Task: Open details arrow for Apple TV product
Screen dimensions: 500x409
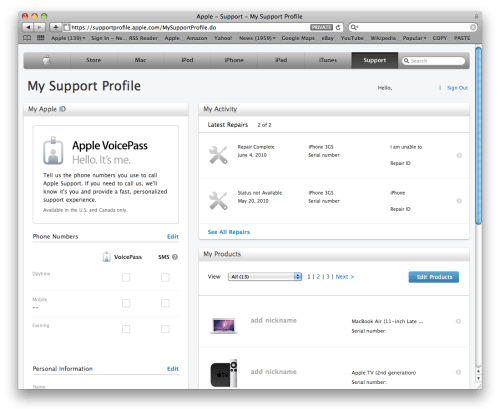Action: [x=458, y=372]
